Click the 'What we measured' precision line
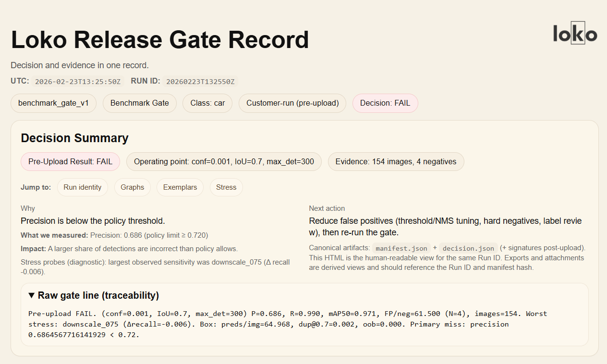607x364 pixels. click(x=114, y=235)
